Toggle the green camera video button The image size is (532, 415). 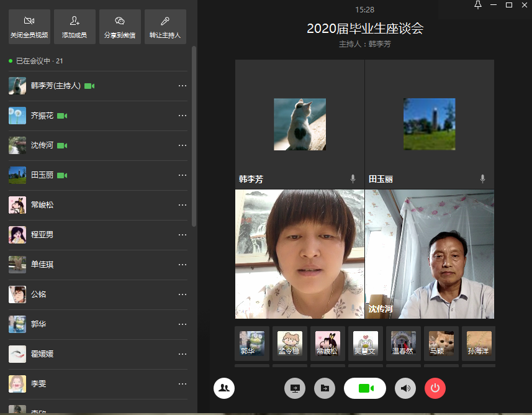point(365,388)
